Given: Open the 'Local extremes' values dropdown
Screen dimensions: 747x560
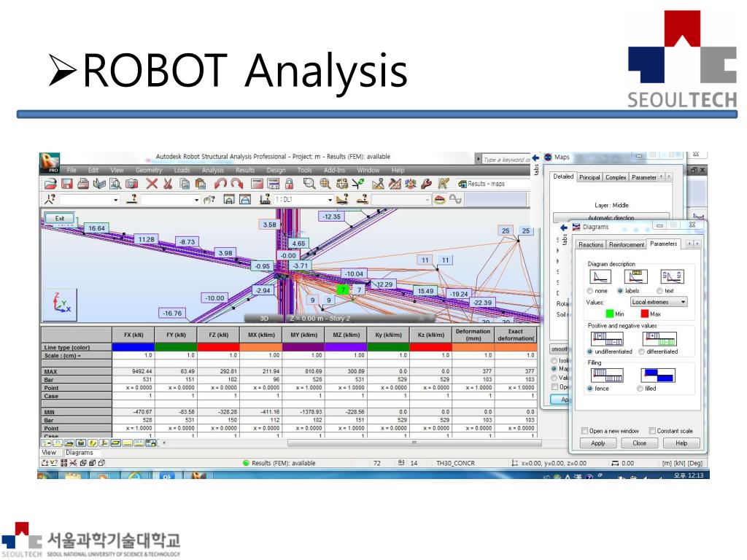Looking at the screenshot, I should (659, 302).
